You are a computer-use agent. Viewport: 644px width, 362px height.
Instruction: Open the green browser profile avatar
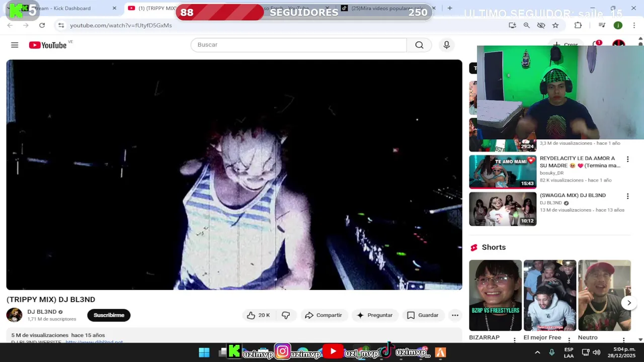618,25
